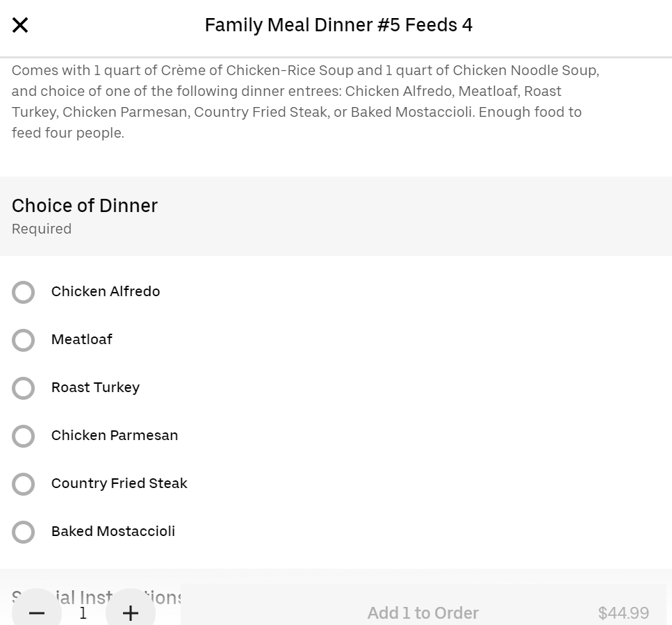672x625 pixels.
Task: Click the 'Family Meal Dinner #5 Feeds 4' title
Action: [338, 26]
